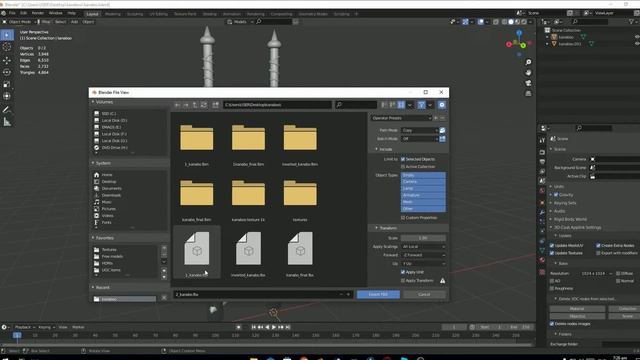Open the Documents system bookmark
The image size is (640, 360).
tap(111, 189)
